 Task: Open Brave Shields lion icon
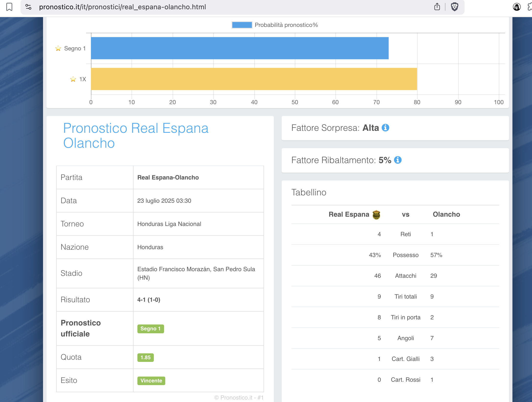[454, 7]
